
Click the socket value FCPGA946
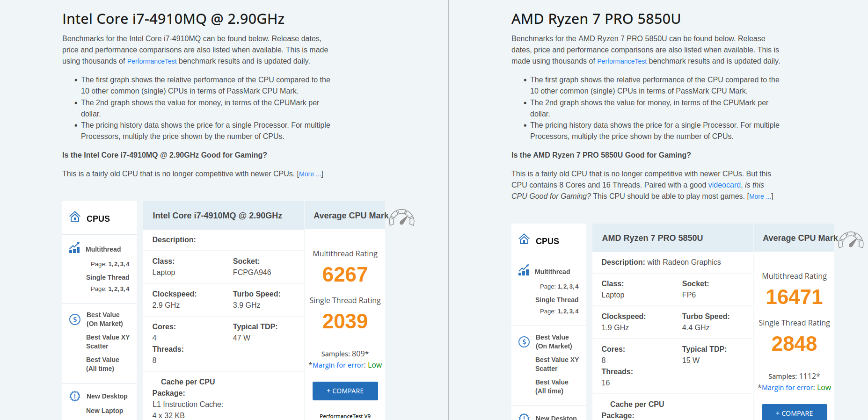(x=252, y=273)
